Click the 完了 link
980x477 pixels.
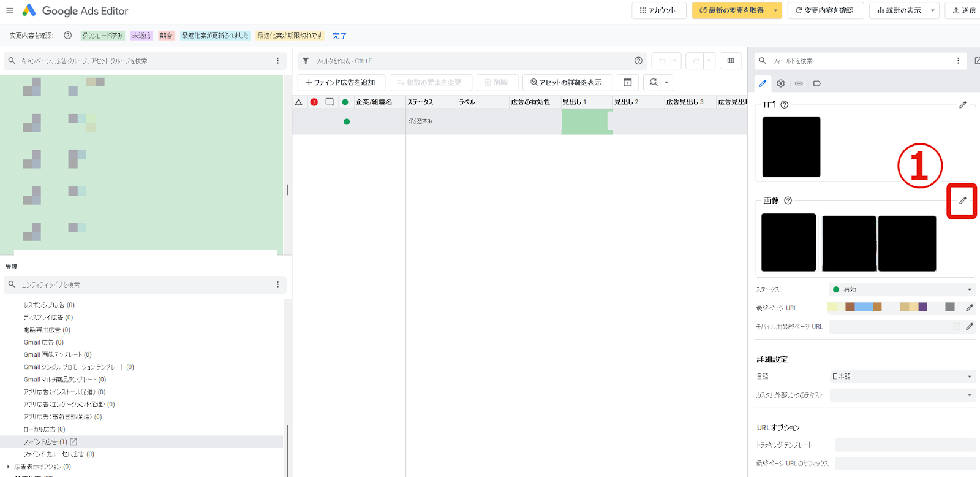[x=339, y=36]
